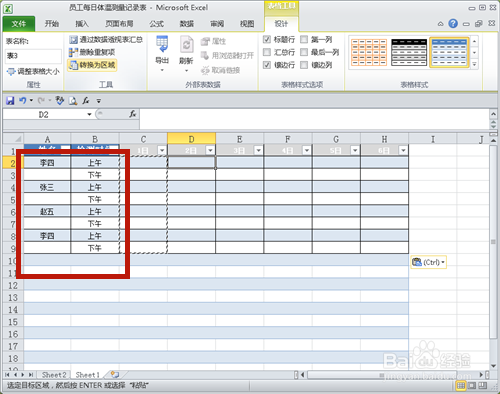Check the 第一列 first column checkbox
Image resolution: width=500 pixels, height=394 pixels.
click(304, 40)
